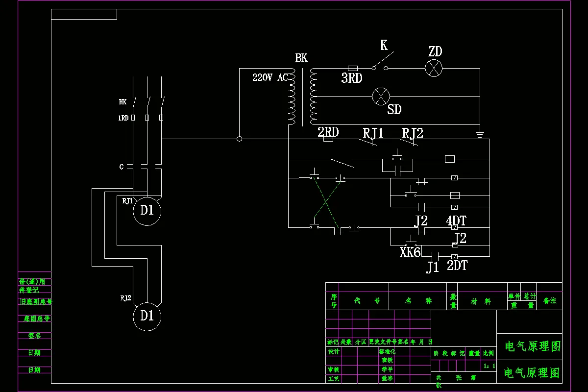Click the upper D1 motor circle
Image resolution: width=588 pixels, height=392 pixels.
pos(147,210)
